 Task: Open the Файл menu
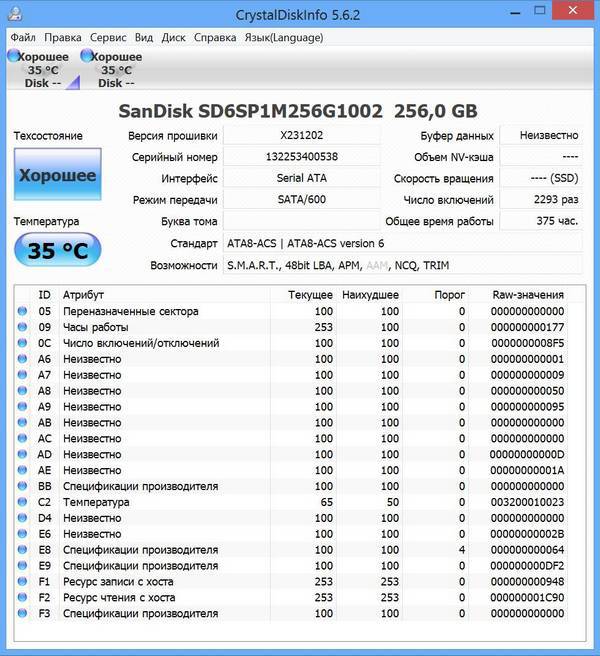pyautogui.click(x=23, y=38)
